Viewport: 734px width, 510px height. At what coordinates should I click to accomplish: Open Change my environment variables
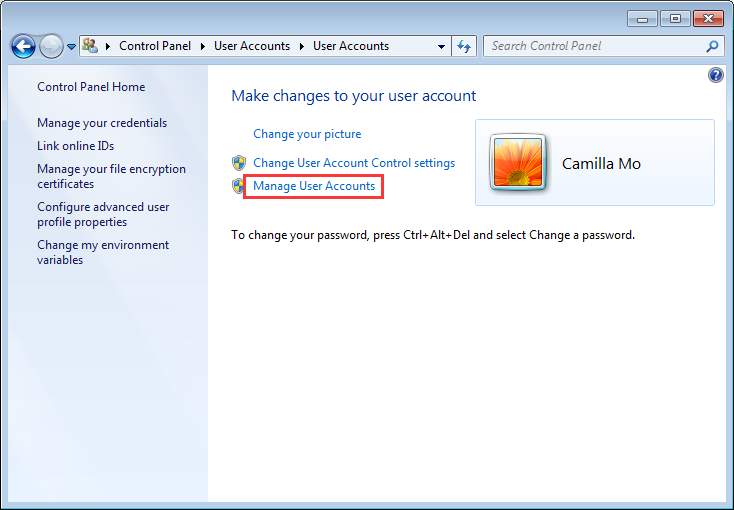103,252
